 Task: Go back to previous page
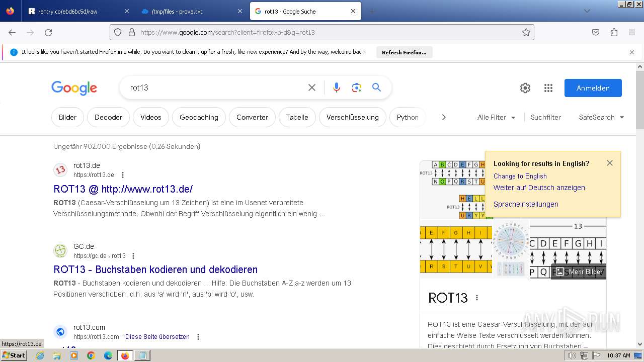click(x=12, y=32)
